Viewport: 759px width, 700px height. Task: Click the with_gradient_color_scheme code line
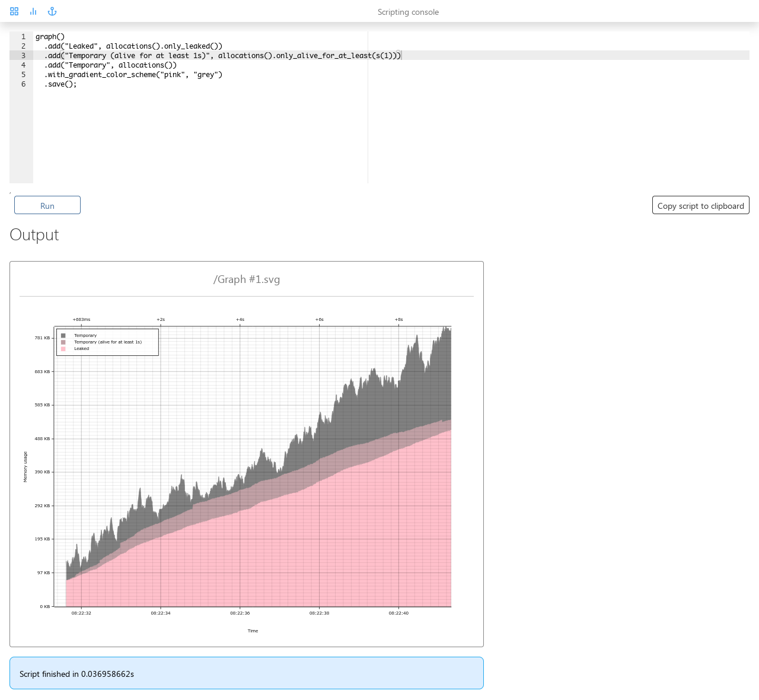pyautogui.click(x=133, y=75)
